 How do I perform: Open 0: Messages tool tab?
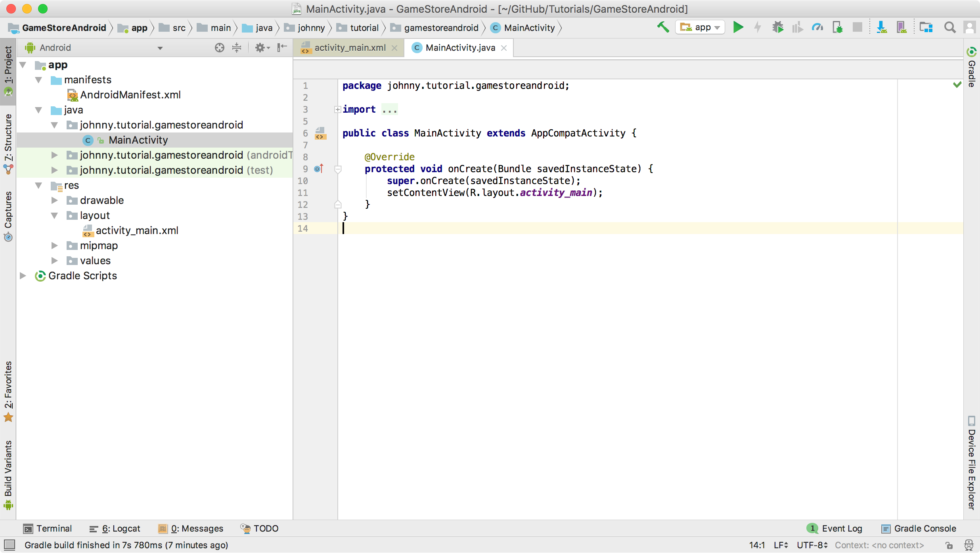[191, 528]
